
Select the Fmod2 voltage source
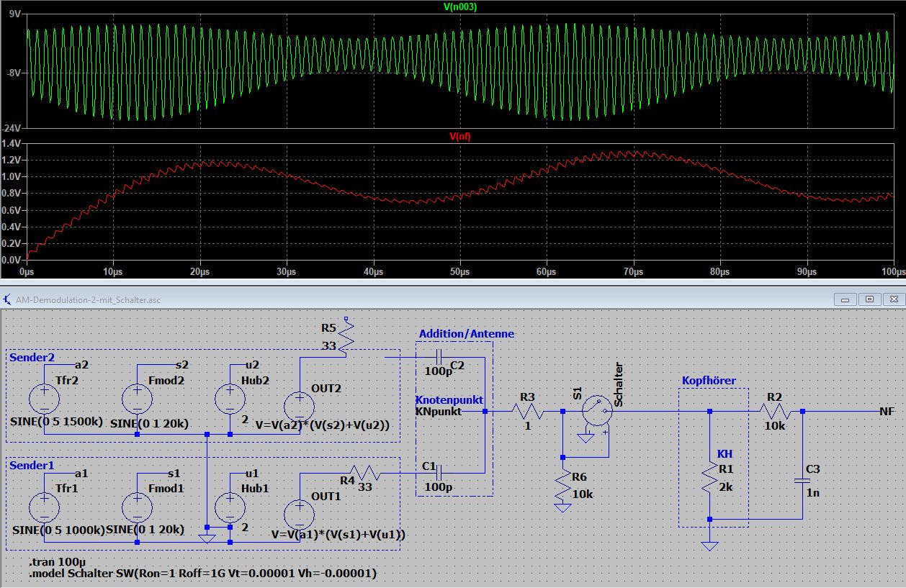(137, 399)
